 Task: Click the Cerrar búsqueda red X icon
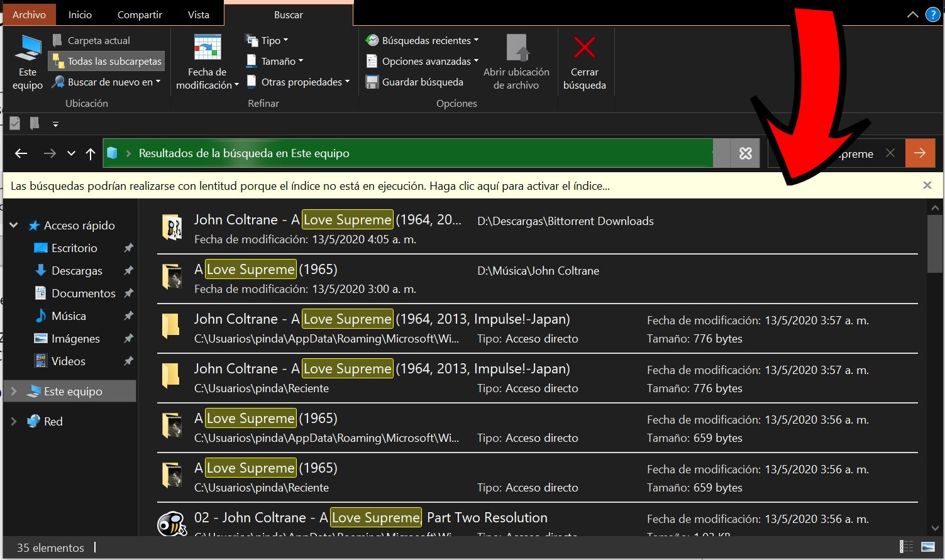584,48
